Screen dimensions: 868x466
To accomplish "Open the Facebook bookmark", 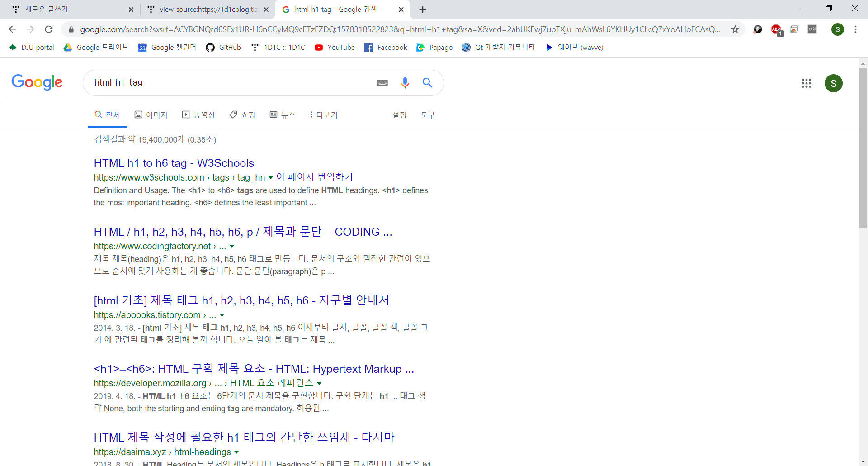I will pyautogui.click(x=386, y=48).
